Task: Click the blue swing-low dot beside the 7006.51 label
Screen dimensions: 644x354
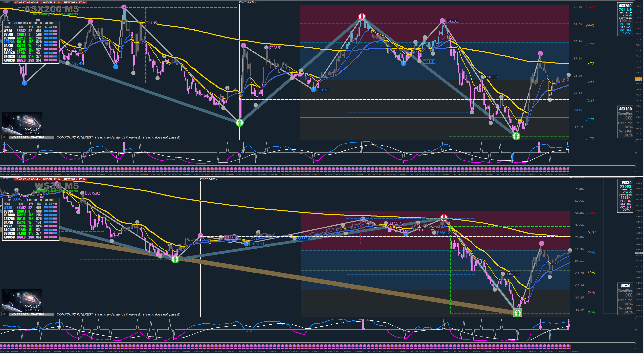Action: [x=313, y=90]
